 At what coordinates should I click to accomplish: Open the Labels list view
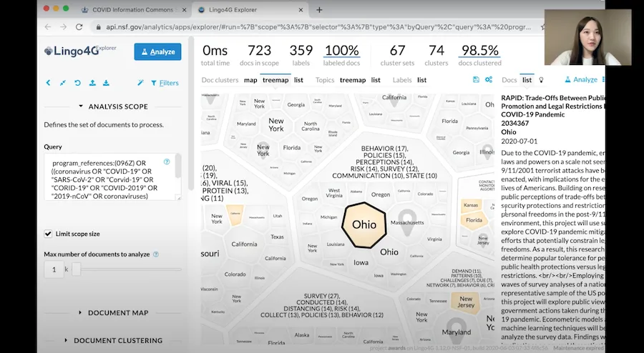tap(421, 80)
